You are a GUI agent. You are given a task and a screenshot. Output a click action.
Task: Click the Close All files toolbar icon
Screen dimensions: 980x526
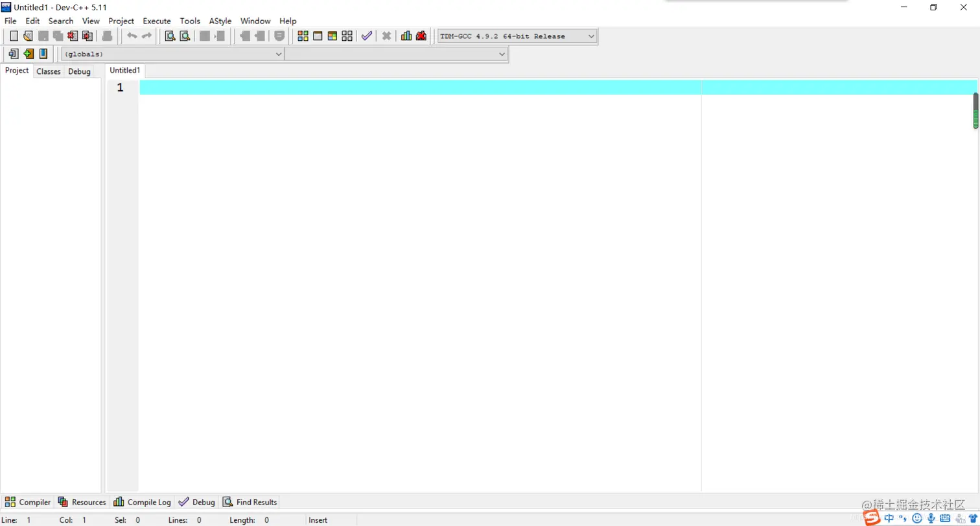87,36
